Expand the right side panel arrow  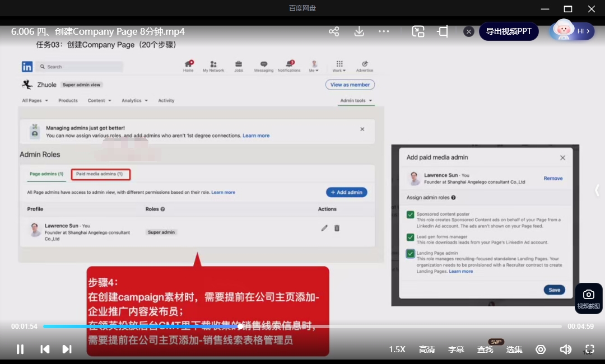[x=597, y=190]
